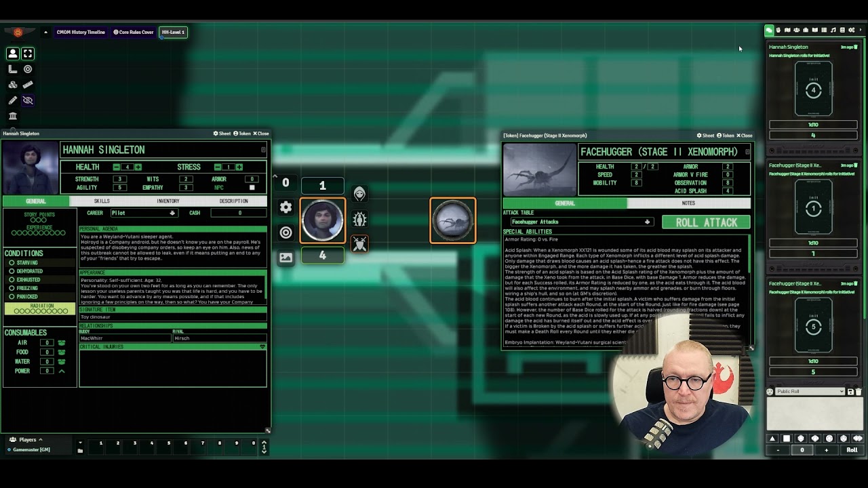
Task: Expand the Critical Injuries section
Action: [x=262, y=347]
